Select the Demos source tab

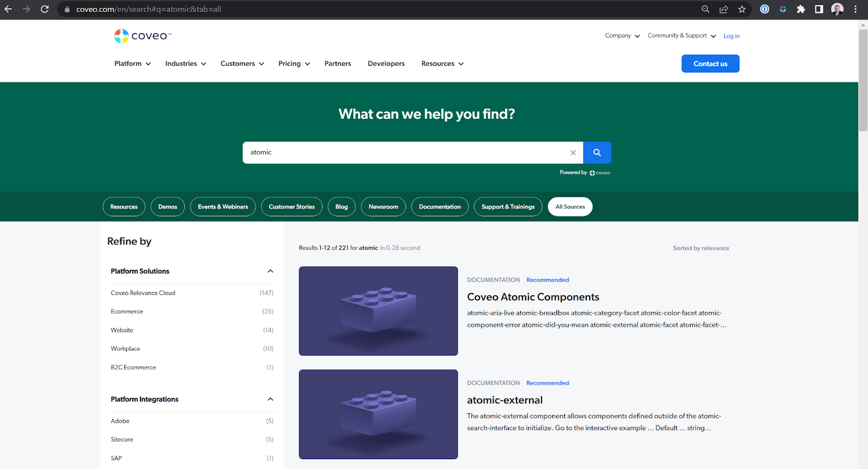(x=168, y=207)
